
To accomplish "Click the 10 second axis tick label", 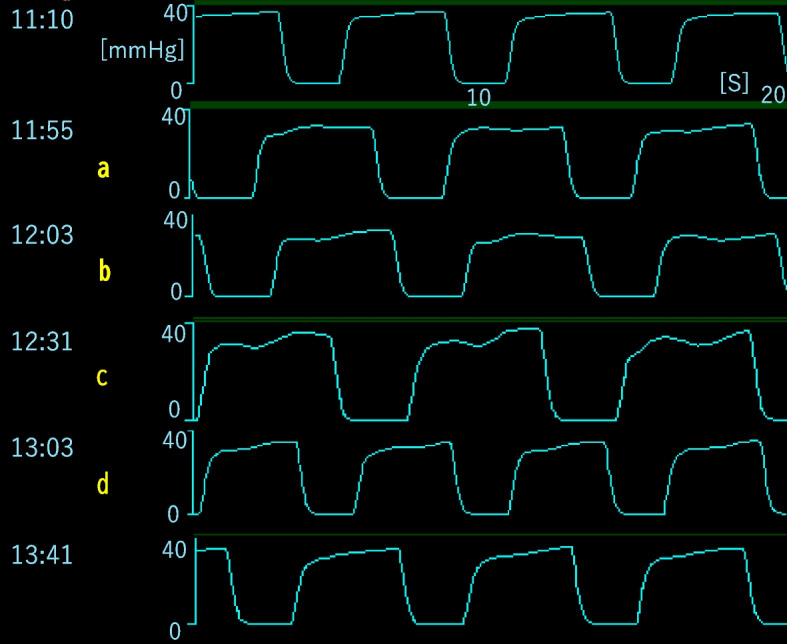I will pyautogui.click(x=478, y=98).
